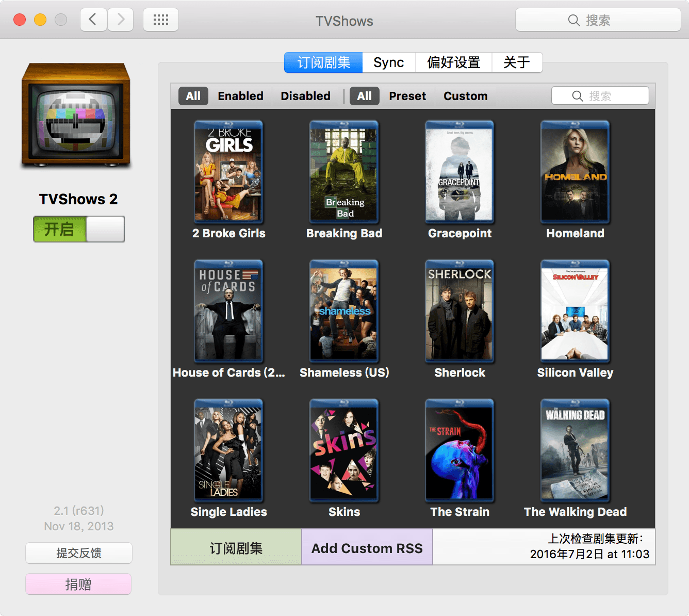Click The Walking Dead title label
This screenshot has height=616, width=689.
click(x=575, y=512)
